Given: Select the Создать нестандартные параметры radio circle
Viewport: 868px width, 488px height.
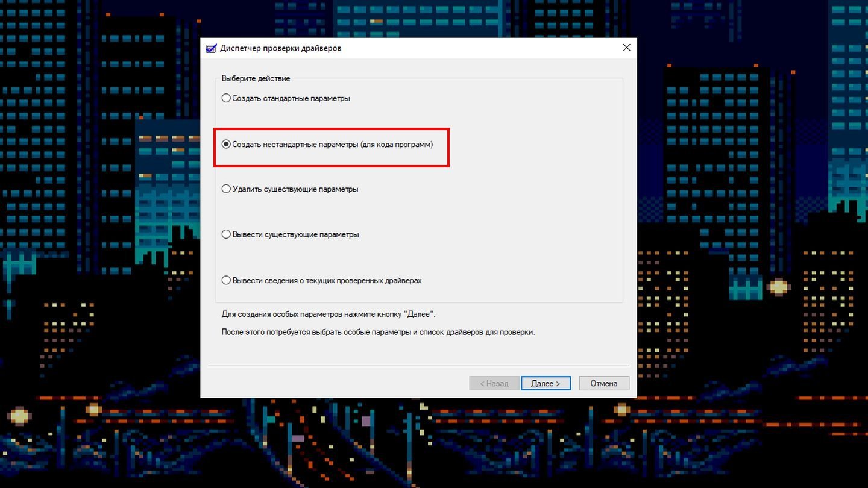Looking at the screenshot, I should [226, 145].
